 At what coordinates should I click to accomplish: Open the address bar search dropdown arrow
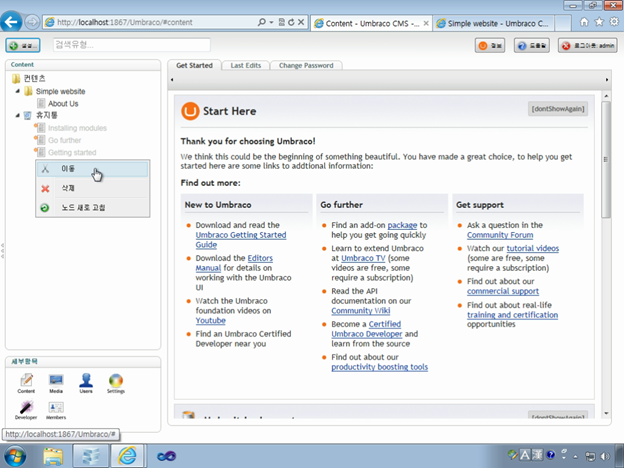271,22
